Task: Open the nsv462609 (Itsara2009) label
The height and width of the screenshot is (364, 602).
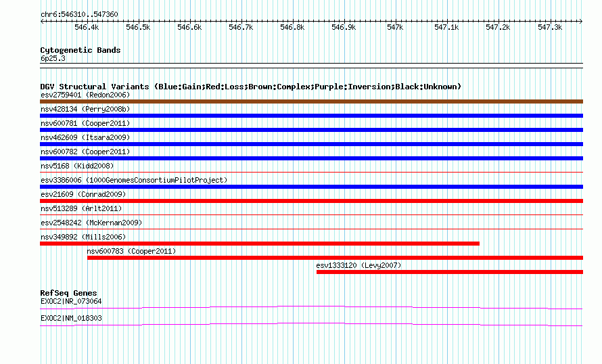Action: [85, 137]
